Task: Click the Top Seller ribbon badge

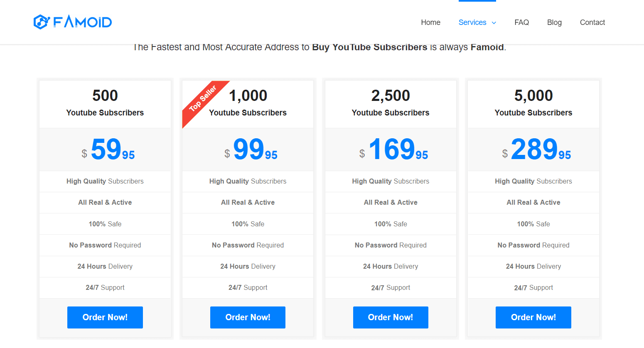Action: click(x=202, y=99)
